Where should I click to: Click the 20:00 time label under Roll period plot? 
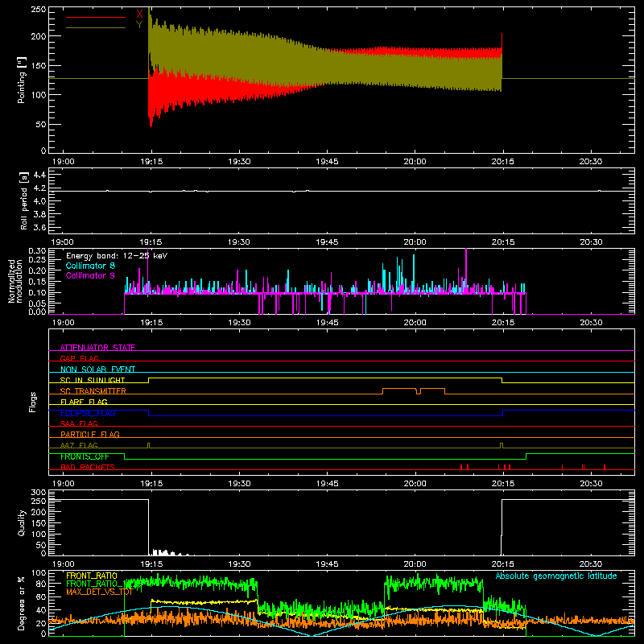tap(415, 242)
